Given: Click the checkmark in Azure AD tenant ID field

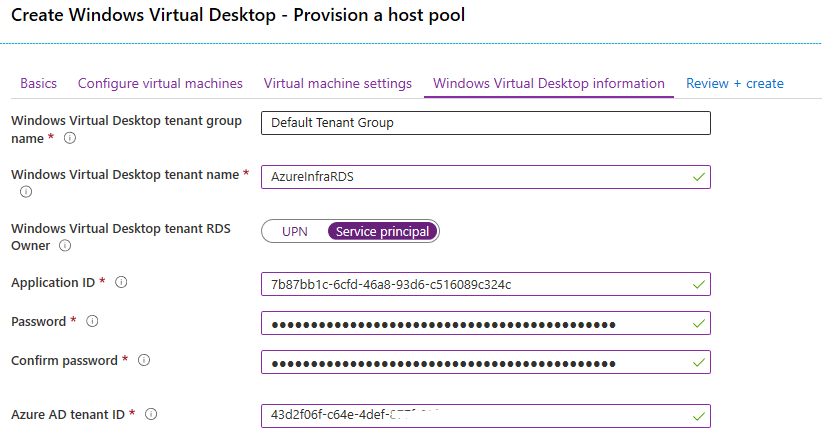Looking at the screenshot, I should pos(699,417).
